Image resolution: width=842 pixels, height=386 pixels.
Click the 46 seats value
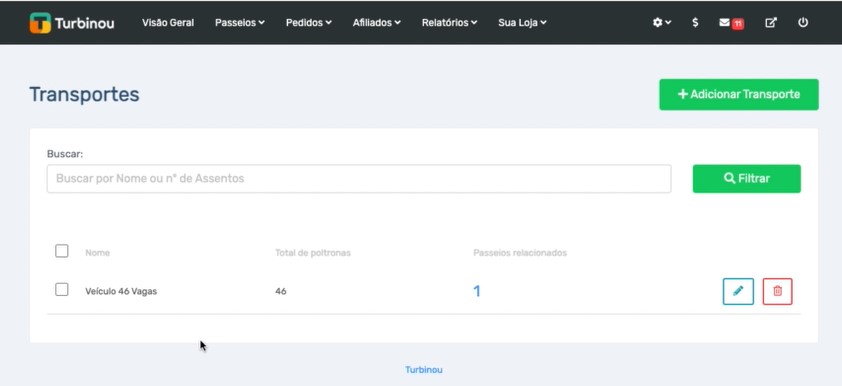280,292
